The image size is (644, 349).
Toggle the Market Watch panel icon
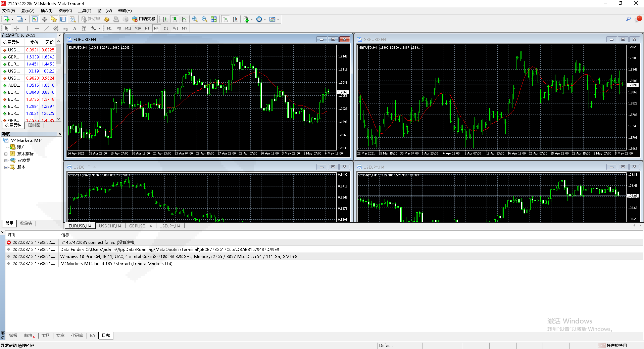pyautogui.click(x=35, y=19)
